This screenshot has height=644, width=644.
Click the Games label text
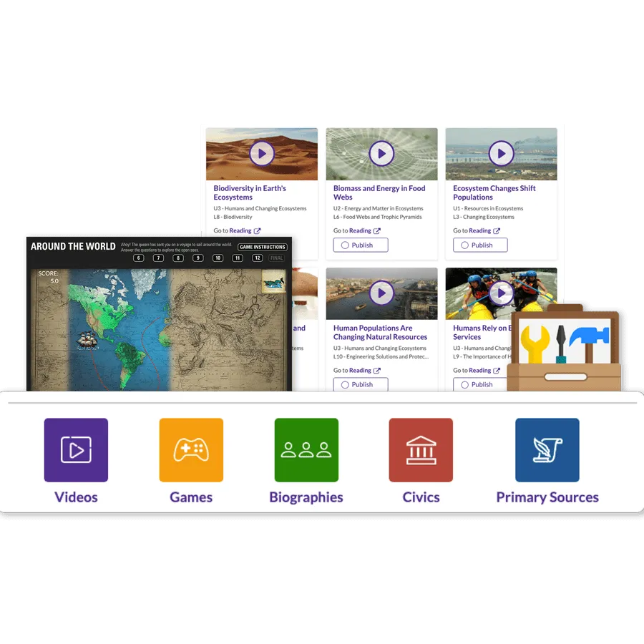click(191, 497)
